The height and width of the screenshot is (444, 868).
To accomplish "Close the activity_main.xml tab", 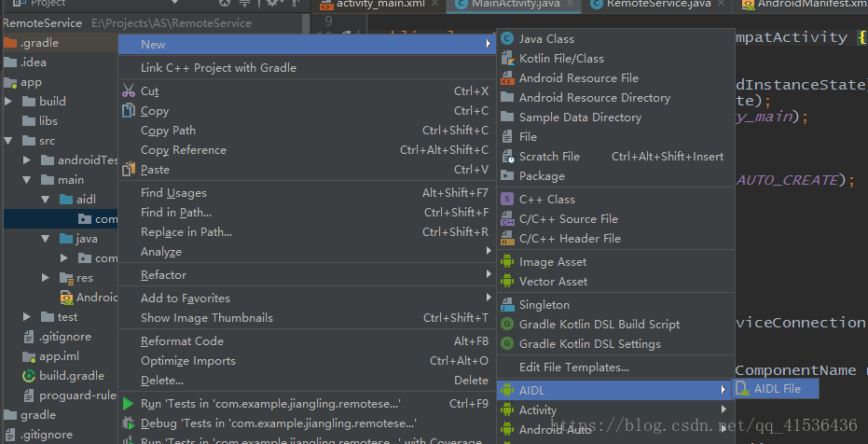I will tap(434, 4).
